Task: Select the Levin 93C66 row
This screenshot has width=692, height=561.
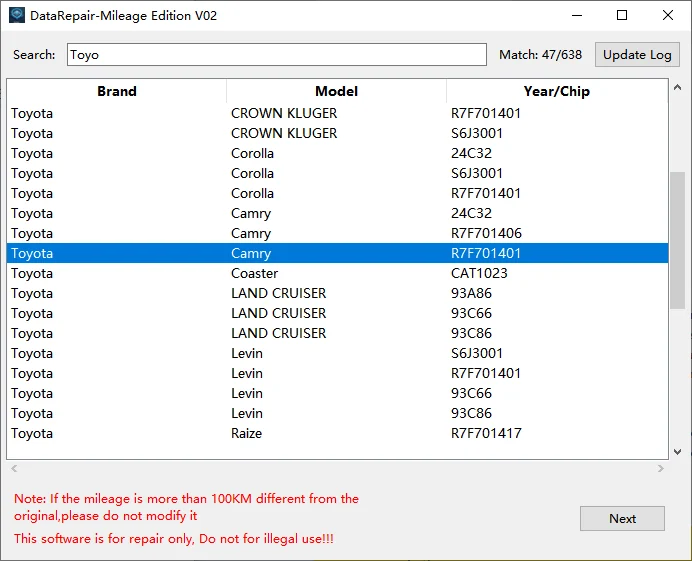Action: tap(337, 393)
